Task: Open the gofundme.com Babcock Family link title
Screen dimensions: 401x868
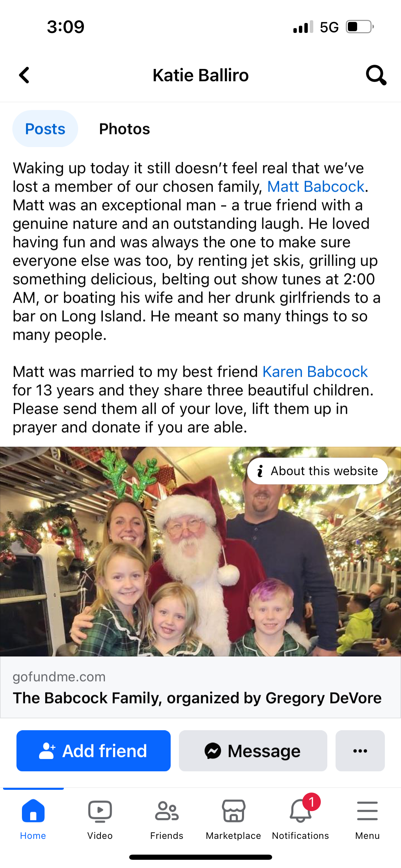Action: point(197,698)
